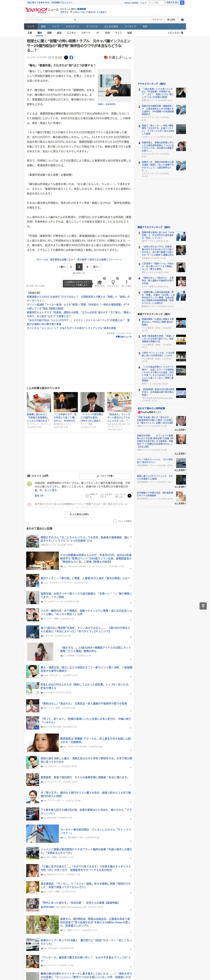Screen dimensions: 210x980
Task: Open the 慶大・清原正吾 独立リーグ article
Action: [x=86, y=669]
